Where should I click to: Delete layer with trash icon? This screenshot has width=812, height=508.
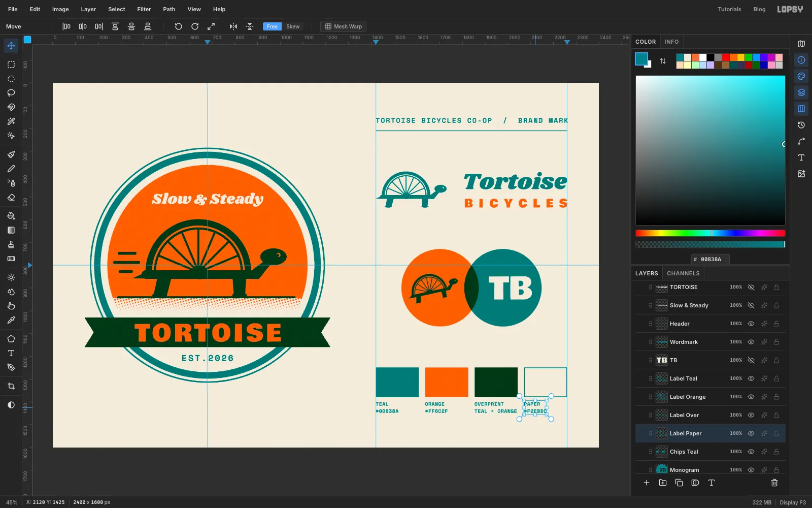(x=774, y=483)
